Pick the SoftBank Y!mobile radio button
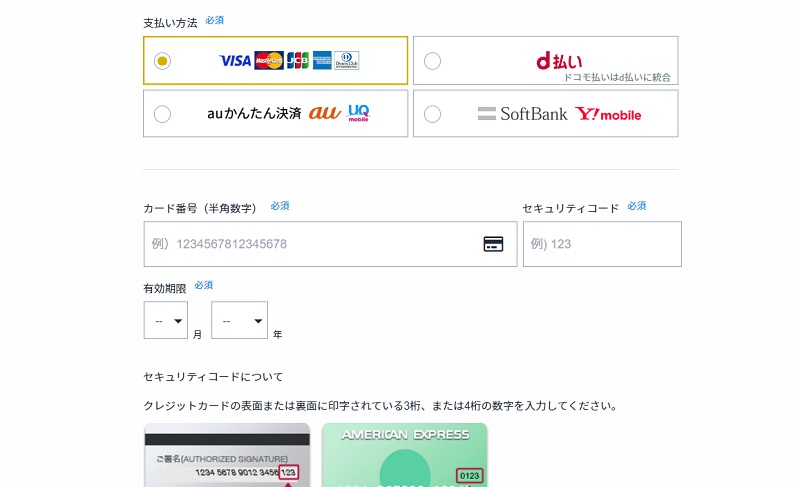 coord(432,114)
